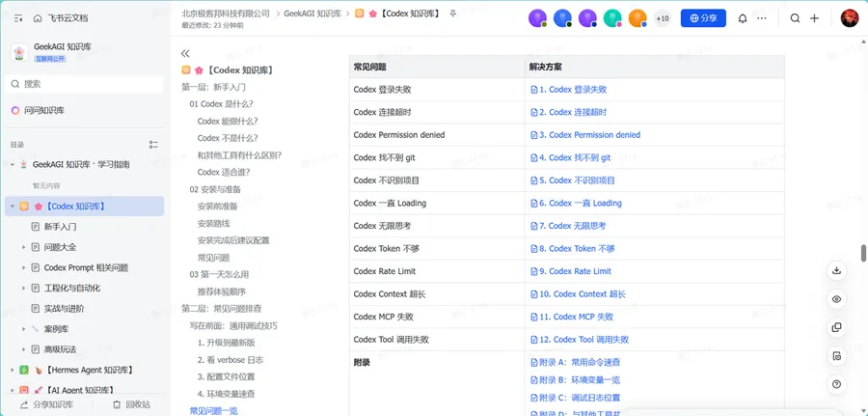
Task: Expand the 高级玩法 tree node
Action: pos(24,349)
